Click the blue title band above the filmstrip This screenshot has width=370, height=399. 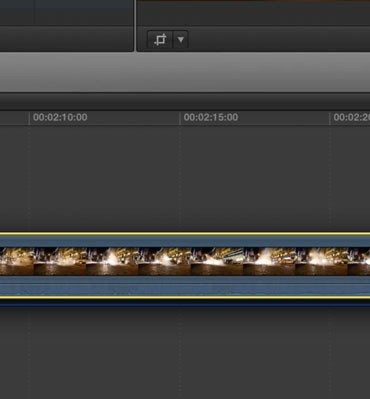[x=185, y=241]
